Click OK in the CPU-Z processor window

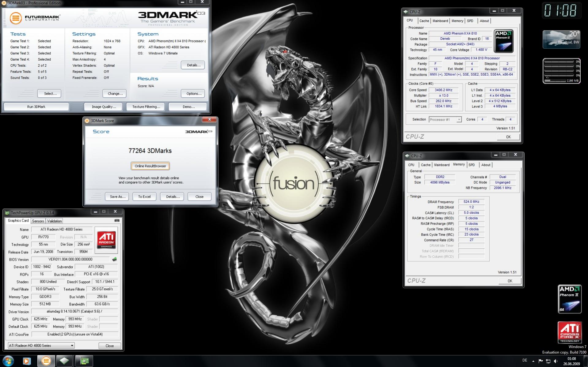(x=508, y=137)
